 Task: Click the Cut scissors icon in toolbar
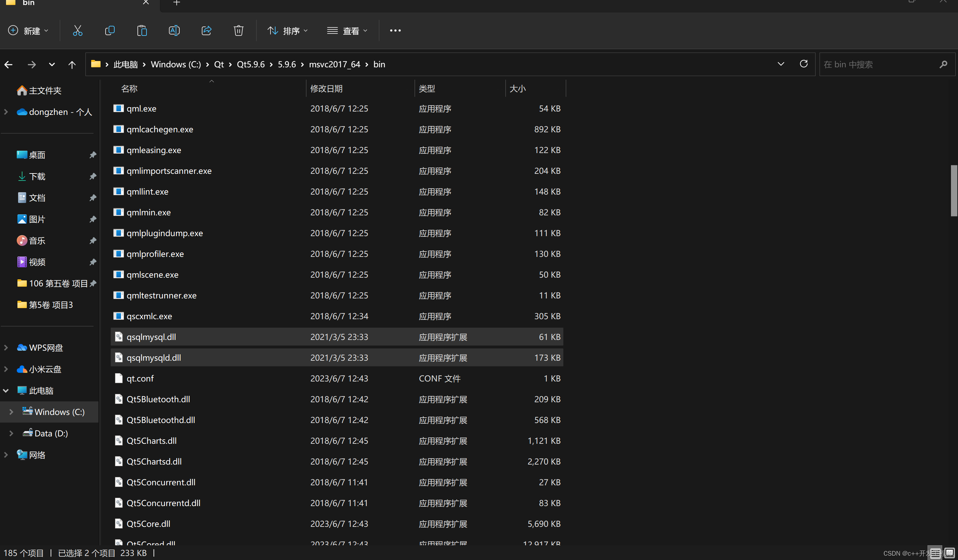(x=77, y=30)
